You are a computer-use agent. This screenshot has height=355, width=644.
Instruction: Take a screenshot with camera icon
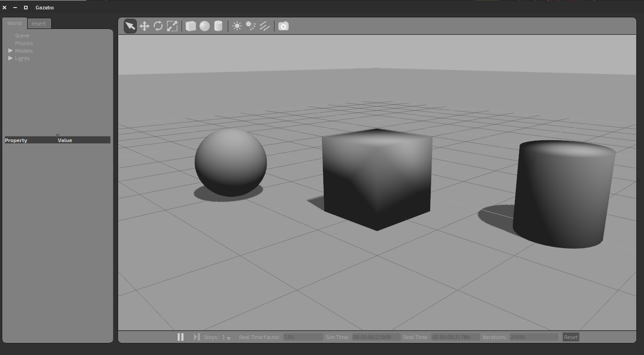tap(283, 26)
